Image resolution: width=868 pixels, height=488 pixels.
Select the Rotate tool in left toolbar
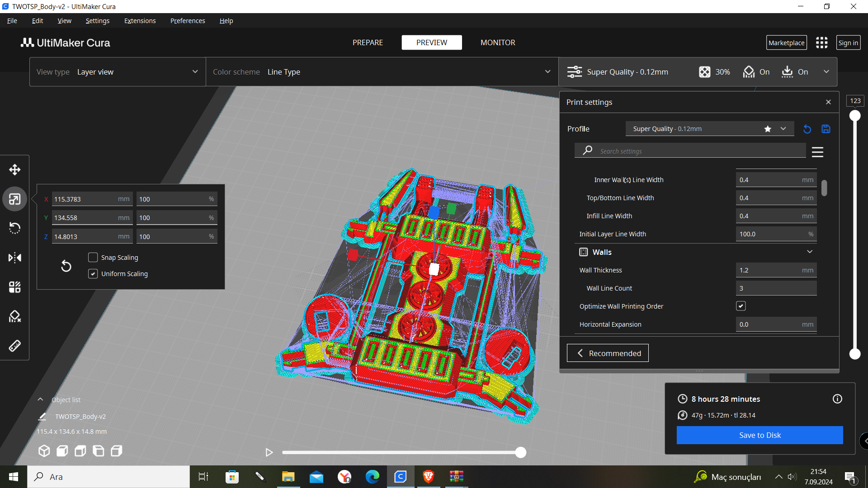coord(15,228)
